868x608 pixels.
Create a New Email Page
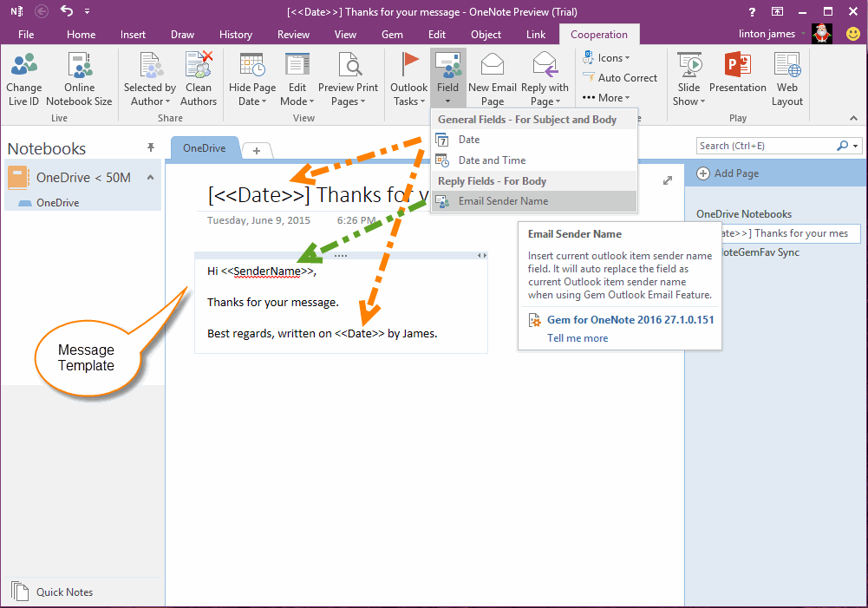pyautogui.click(x=493, y=79)
